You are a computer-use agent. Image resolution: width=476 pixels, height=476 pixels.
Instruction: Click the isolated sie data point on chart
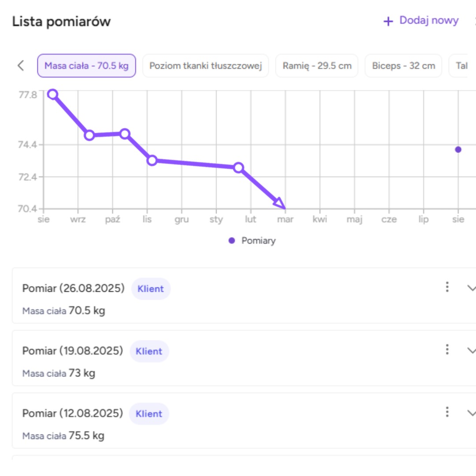coord(458,149)
